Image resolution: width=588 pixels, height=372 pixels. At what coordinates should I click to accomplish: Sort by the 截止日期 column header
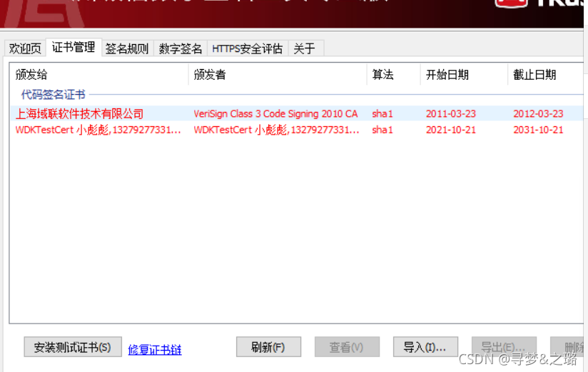click(x=546, y=75)
